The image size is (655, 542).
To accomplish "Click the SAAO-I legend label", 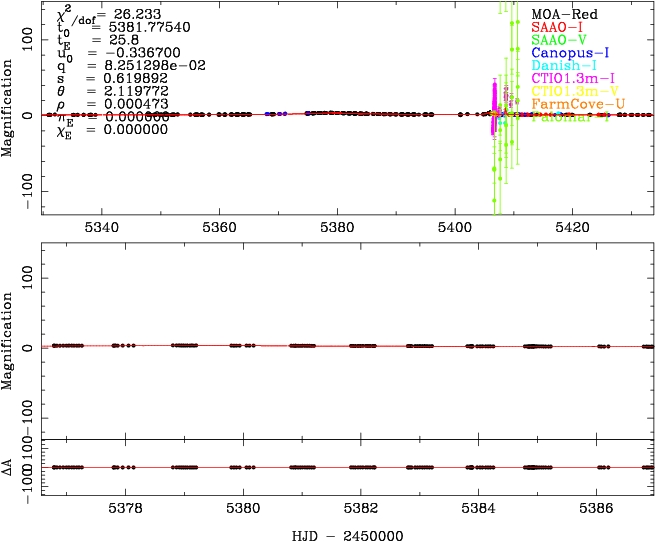I will [x=557, y=27].
